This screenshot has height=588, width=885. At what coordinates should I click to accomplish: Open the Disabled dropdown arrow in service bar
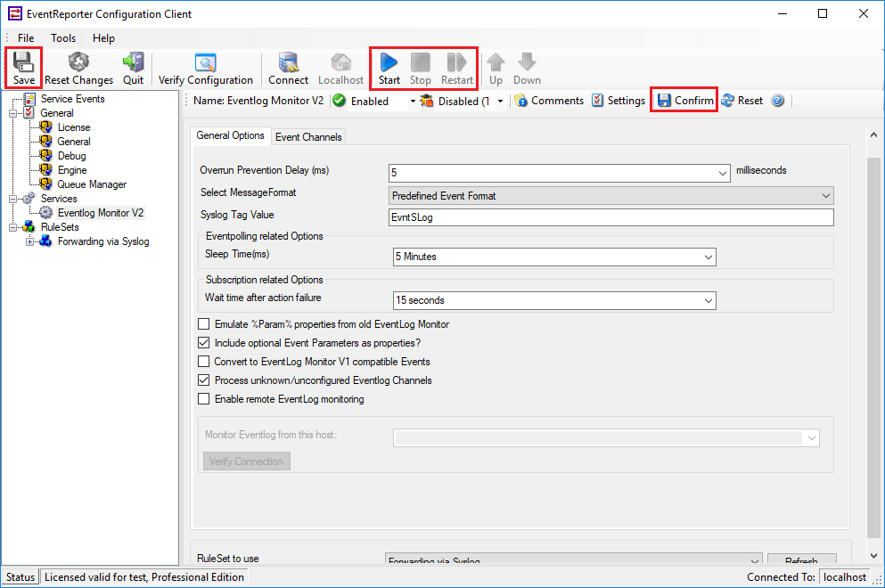(x=500, y=101)
